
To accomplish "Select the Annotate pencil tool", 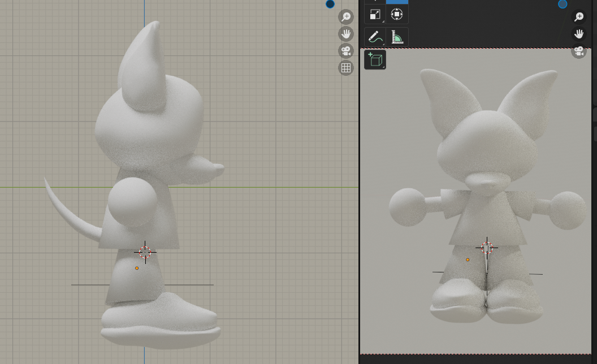I will [375, 37].
